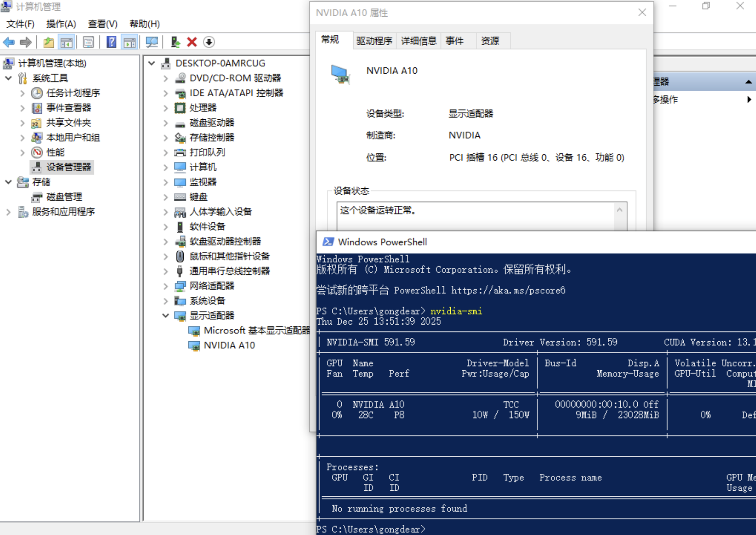Toggle the Show/Hide Console Tree icon

(x=66, y=42)
